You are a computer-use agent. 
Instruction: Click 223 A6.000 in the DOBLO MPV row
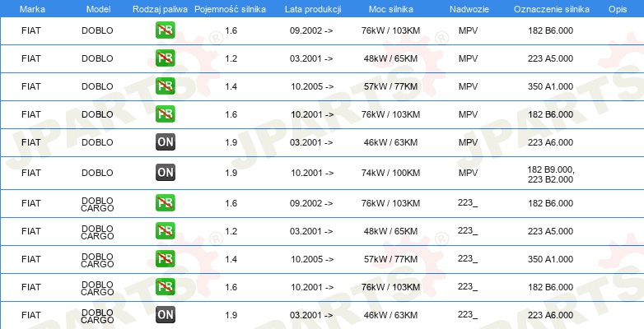point(550,142)
